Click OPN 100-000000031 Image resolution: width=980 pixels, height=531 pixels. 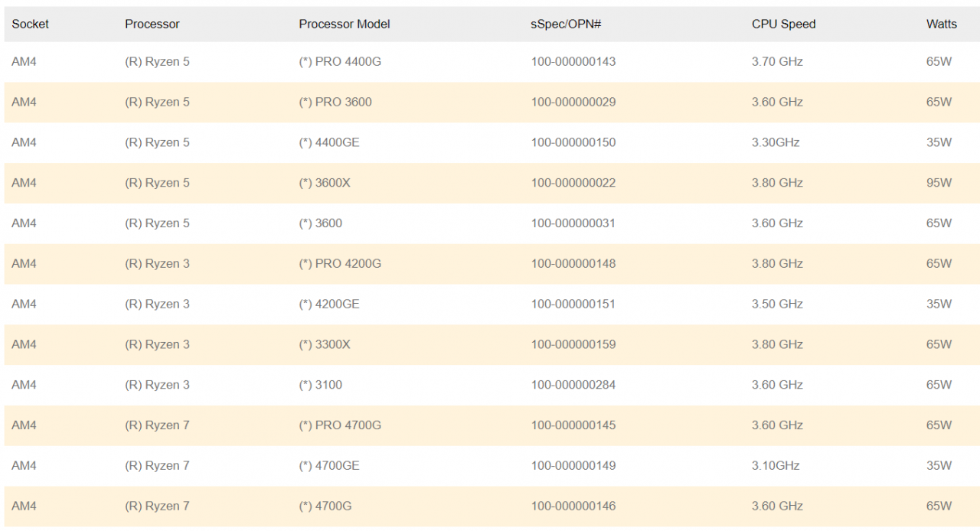(573, 223)
